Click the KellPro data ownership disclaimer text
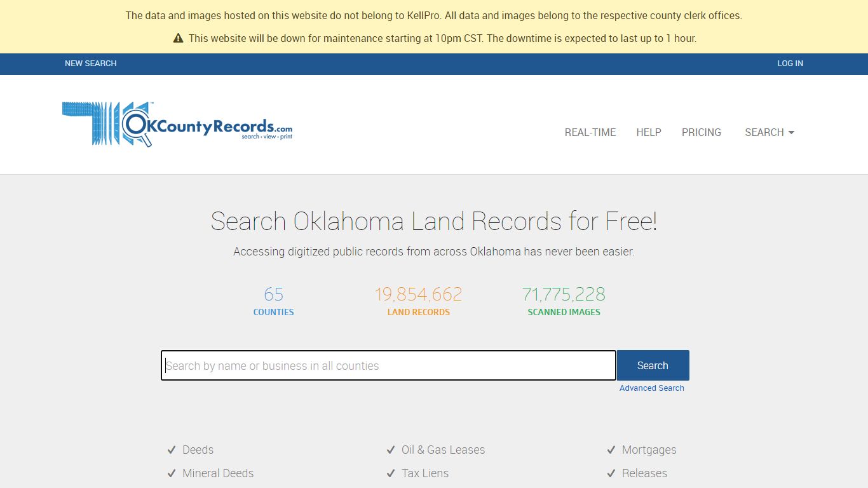 pos(434,15)
